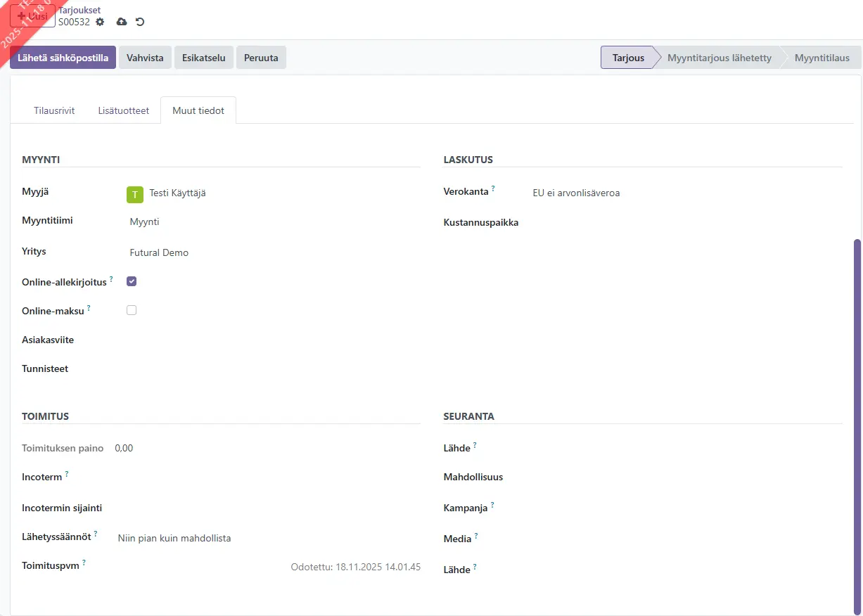Uncheck the Online-allekirjoitus checkbox
This screenshot has height=616, width=863.
click(132, 281)
